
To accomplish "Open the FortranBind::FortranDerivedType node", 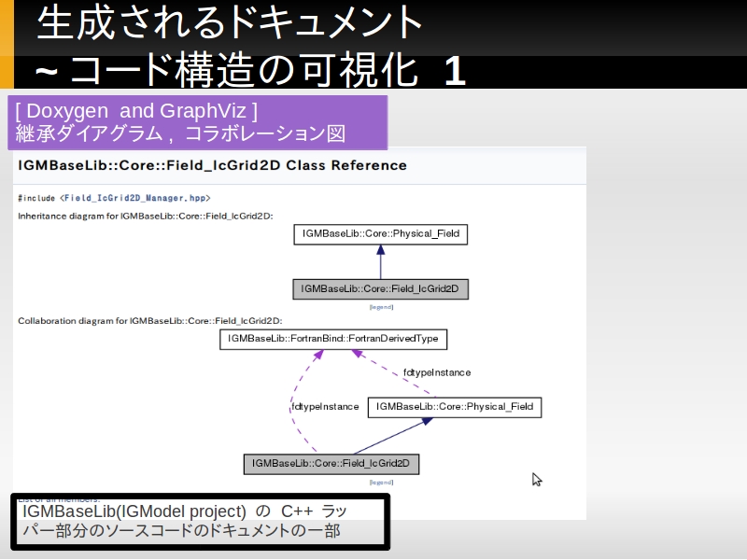I will [x=333, y=339].
